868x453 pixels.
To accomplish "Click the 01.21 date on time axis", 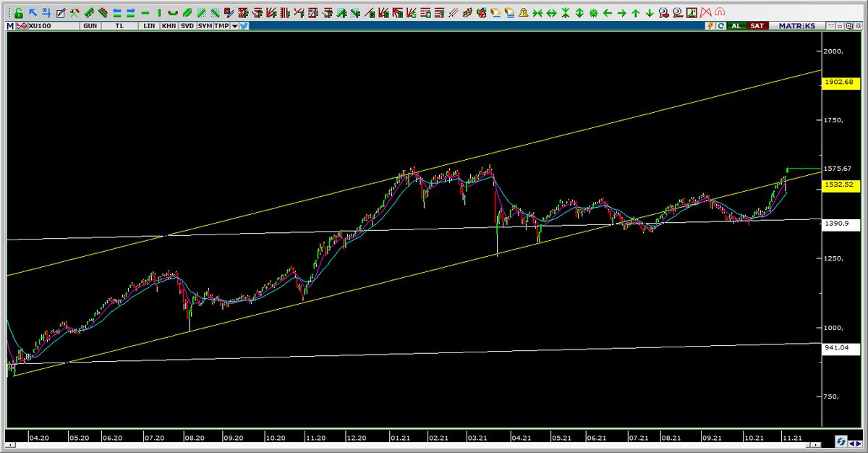I will coord(400,437).
